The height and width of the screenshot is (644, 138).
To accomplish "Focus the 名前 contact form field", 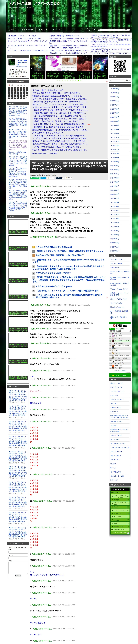I will click(x=18, y=552).
